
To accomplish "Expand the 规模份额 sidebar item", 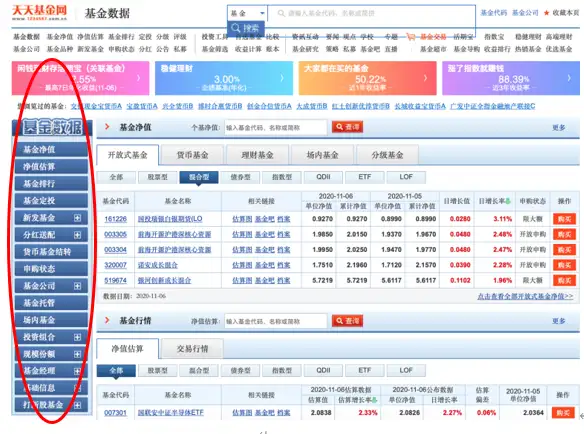I will click(77, 354).
